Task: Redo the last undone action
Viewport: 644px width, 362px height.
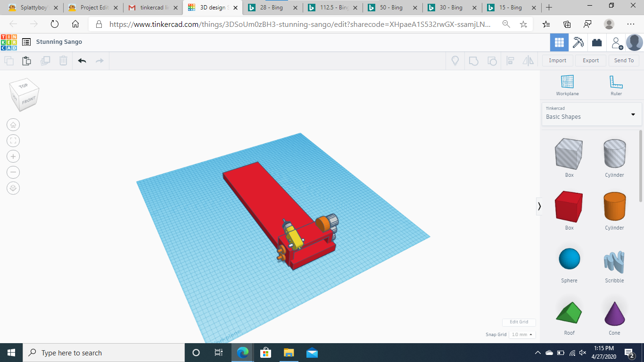Action: tap(99, 61)
